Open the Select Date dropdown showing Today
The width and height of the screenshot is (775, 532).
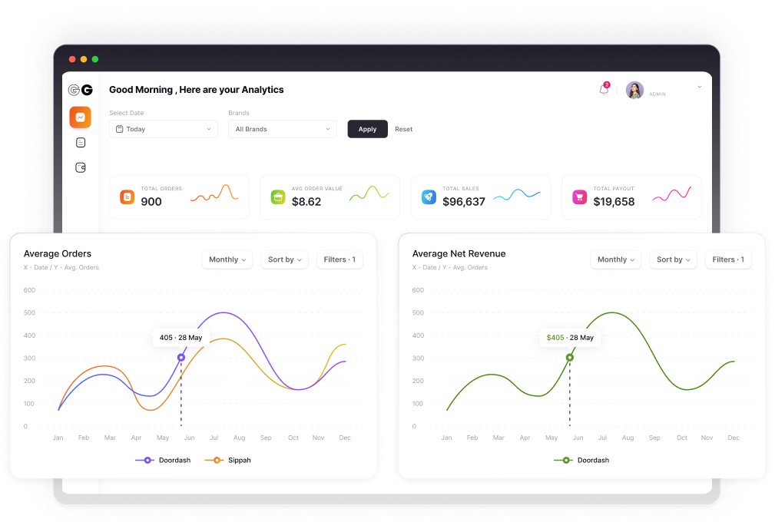(163, 129)
